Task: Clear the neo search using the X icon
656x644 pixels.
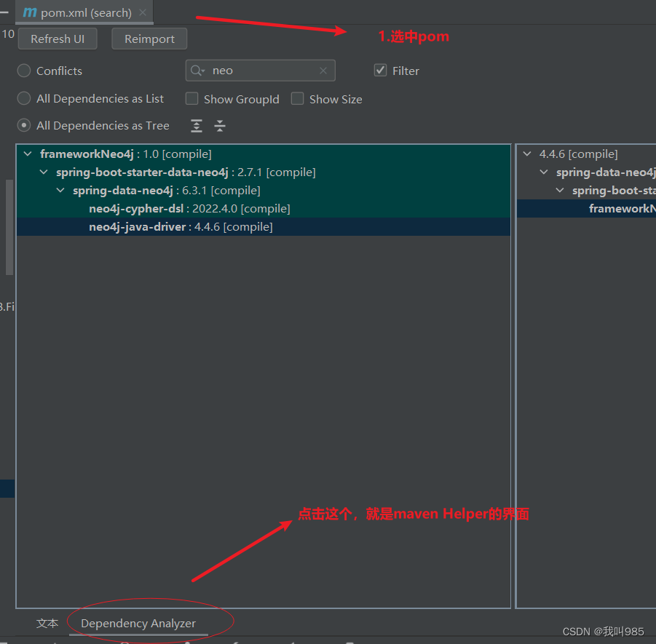Action: tap(323, 70)
